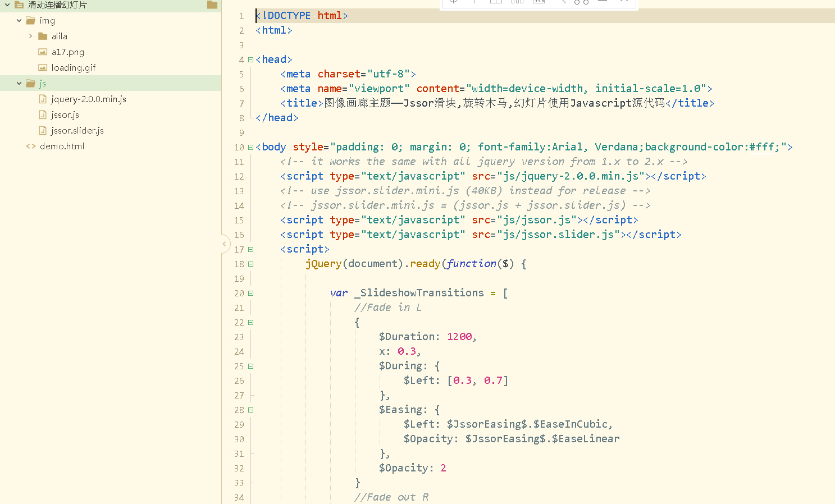Click the alila folder icon
835x504 pixels.
click(43, 36)
